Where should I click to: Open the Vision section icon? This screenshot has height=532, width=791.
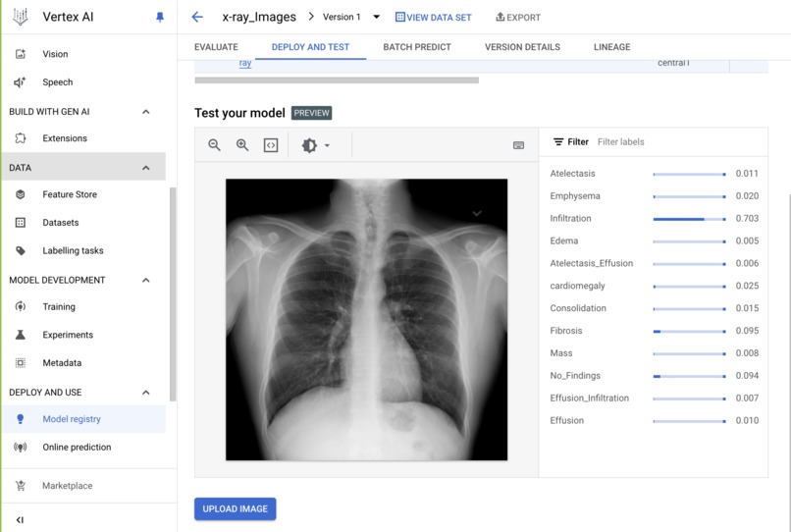pyautogui.click(x=21, y=54)
